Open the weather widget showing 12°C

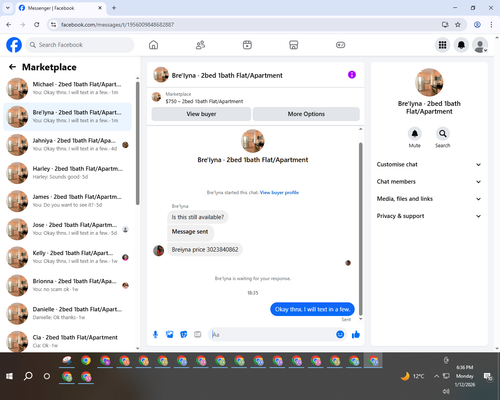coord(413,376)
